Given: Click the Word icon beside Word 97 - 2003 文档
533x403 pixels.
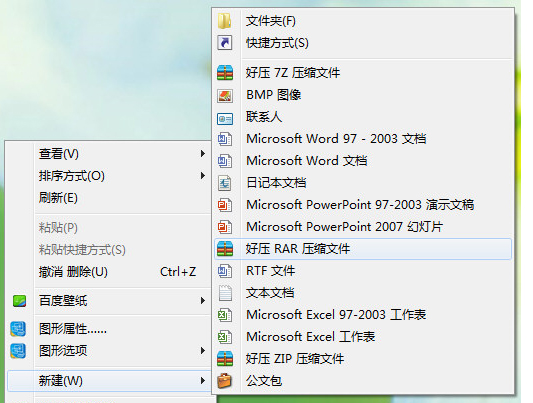Looking at the screenshot, I should tap(225, 139).
